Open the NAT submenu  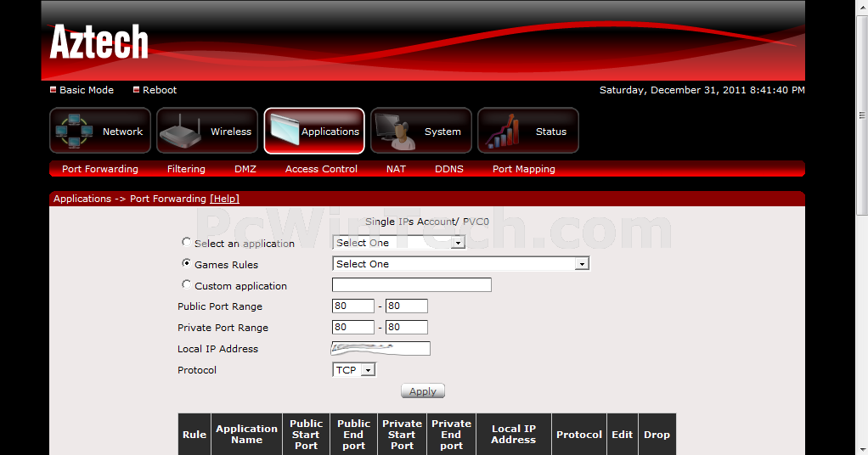(396, 169)
